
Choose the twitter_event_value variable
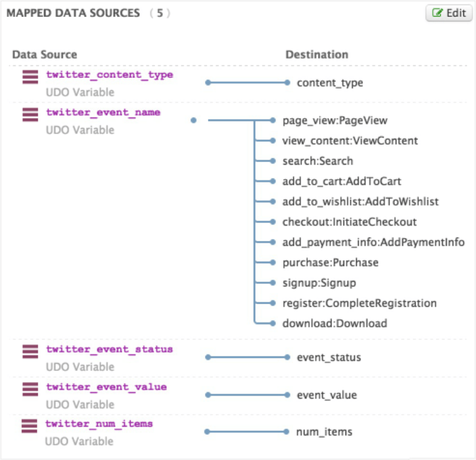[106, 386]
